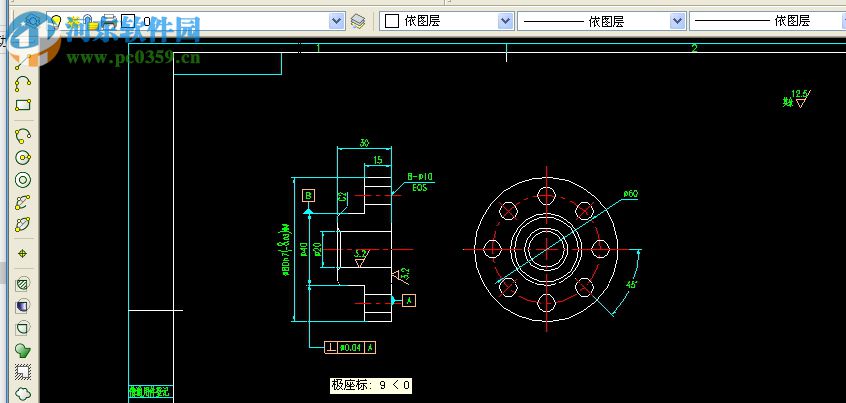
Task: Click layer 0 color square
Action: pos(128,21)
